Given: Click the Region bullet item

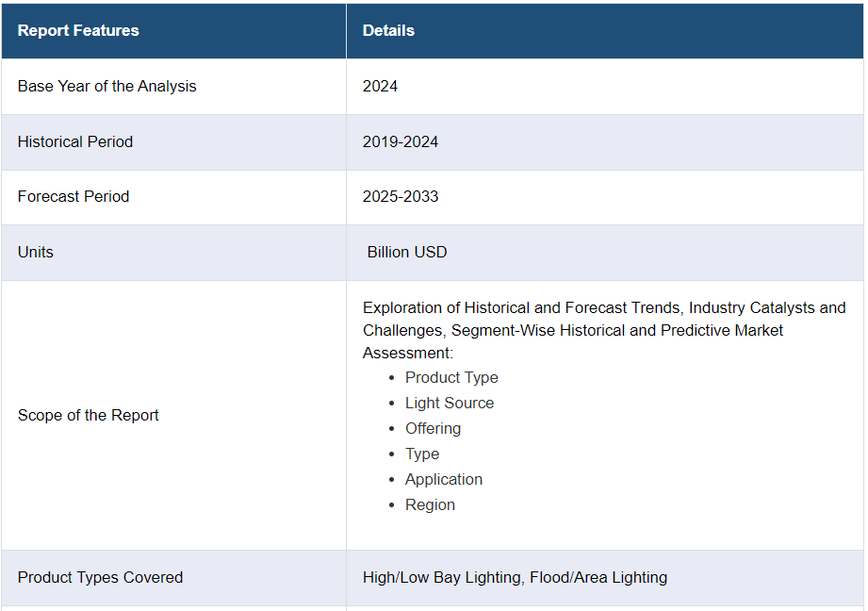Looking at the screenshot, I should [430, 504].
